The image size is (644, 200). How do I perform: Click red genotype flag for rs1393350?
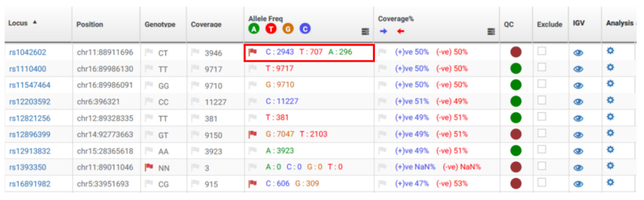pyautogui.click(x=149, y=167)
